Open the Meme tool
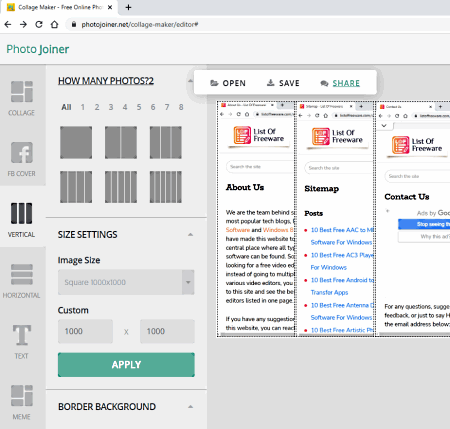The height and width of the screenshot is (429, 450). [22, 402]
